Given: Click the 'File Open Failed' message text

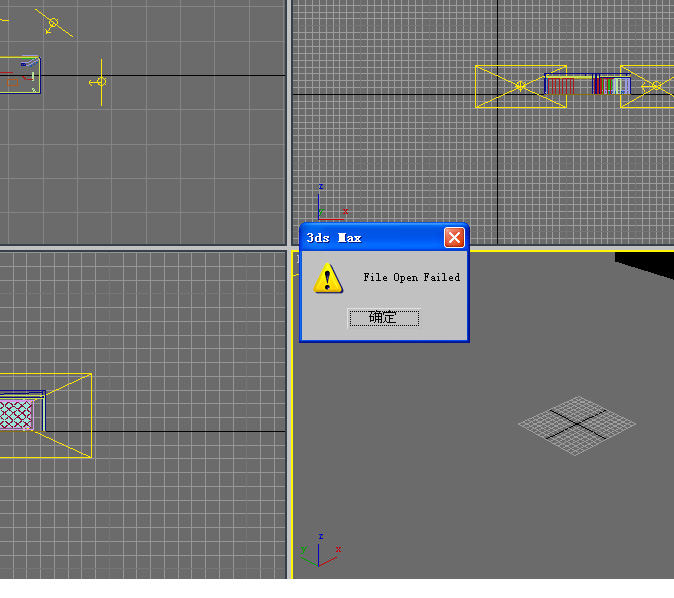Looking at the screenshot, I should point(411,277).
